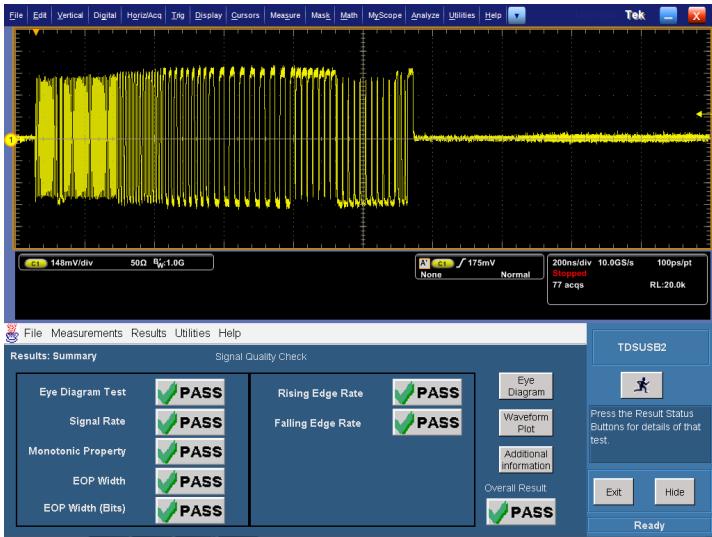Click the Signal Rate PASS button
Image resolution: width=712 pixels, height=537 pixels.
click(x=190, y=422)
